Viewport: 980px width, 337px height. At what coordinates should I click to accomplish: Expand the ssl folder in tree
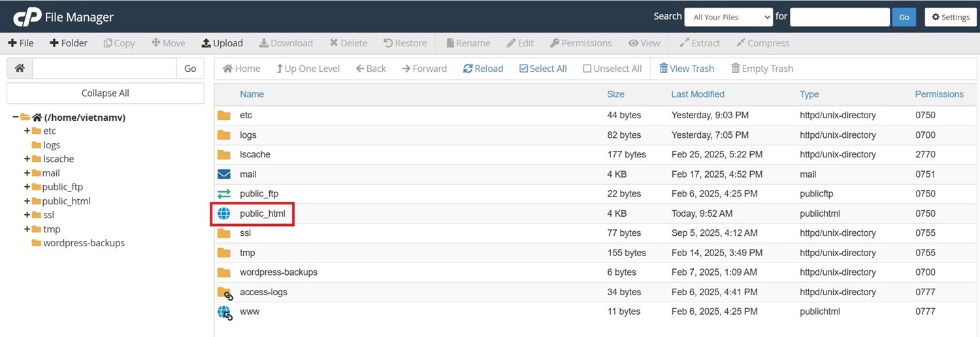(x=27, y=215)
